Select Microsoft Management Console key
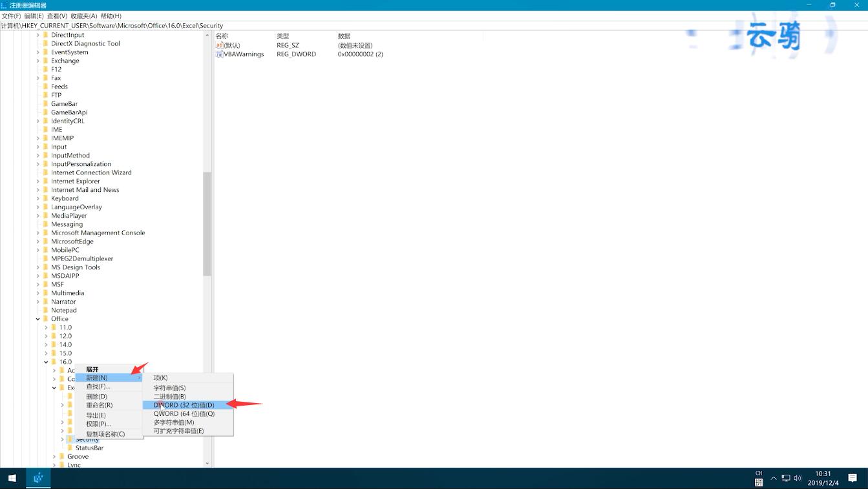Image resolution: width=868 pixels, height=489 pixels. (x=98, y=233)
